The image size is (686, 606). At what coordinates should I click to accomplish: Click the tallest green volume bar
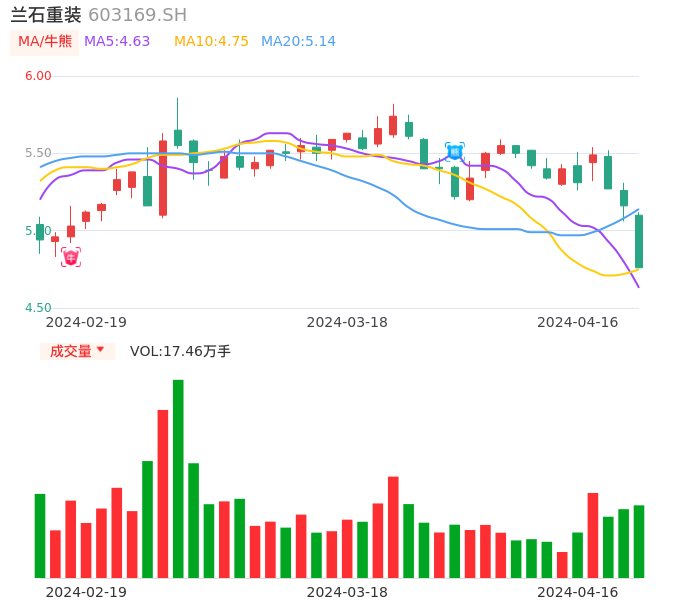pos(178,478)
